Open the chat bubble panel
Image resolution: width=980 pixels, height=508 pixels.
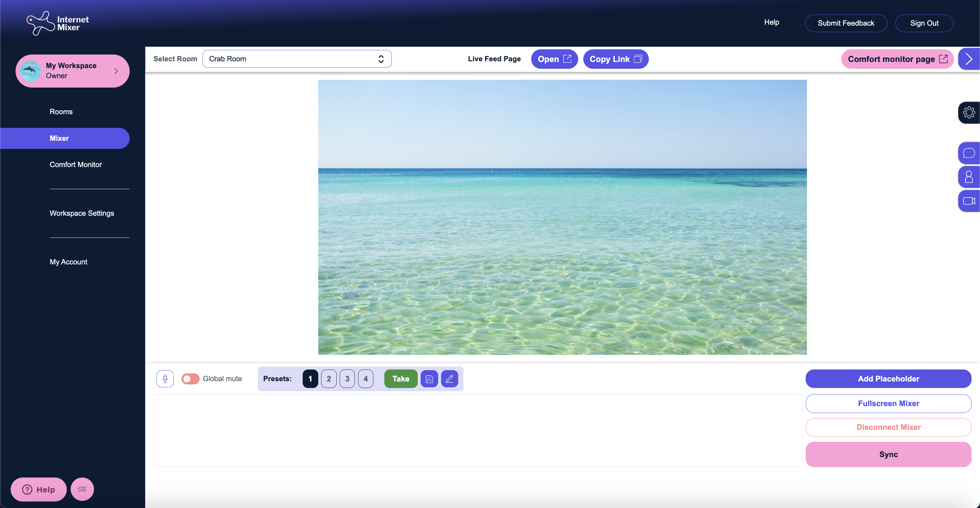[x=969, y=153]
